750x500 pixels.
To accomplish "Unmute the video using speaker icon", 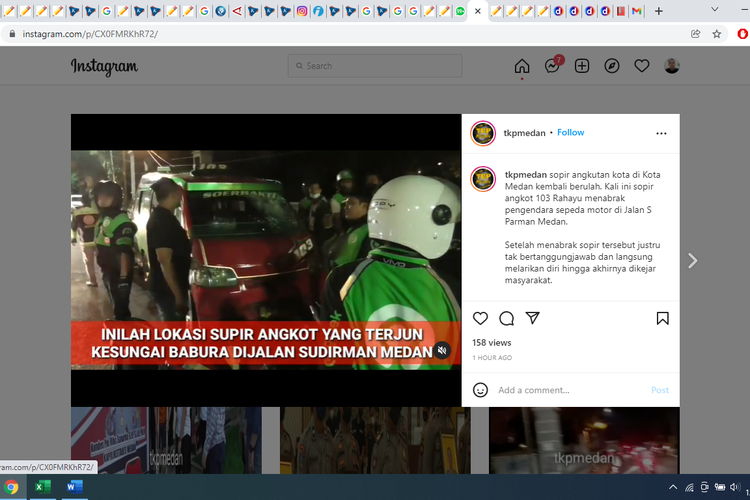I will point(442,350).
